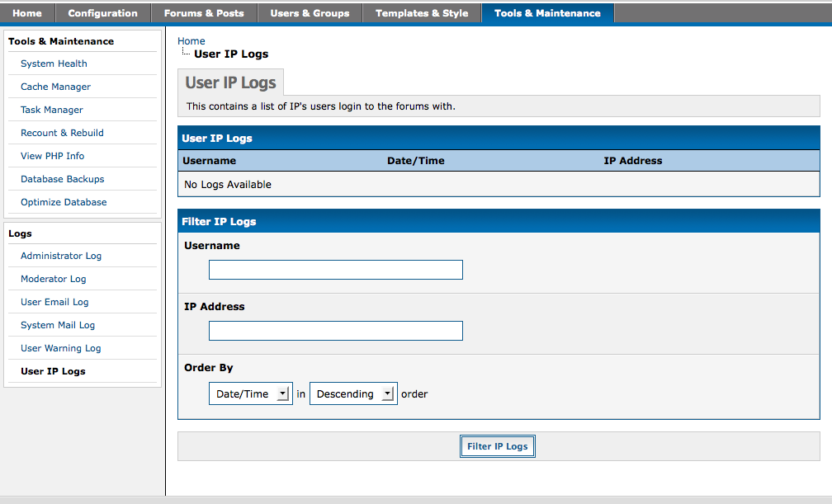This screenshot has width=832, height=504.
Task: Open the Forums & Posts tab
Action: (x=204, y=13)
